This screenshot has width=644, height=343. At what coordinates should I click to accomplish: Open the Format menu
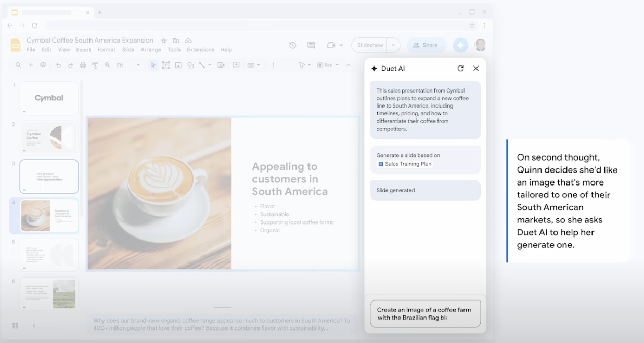[106, 50]
